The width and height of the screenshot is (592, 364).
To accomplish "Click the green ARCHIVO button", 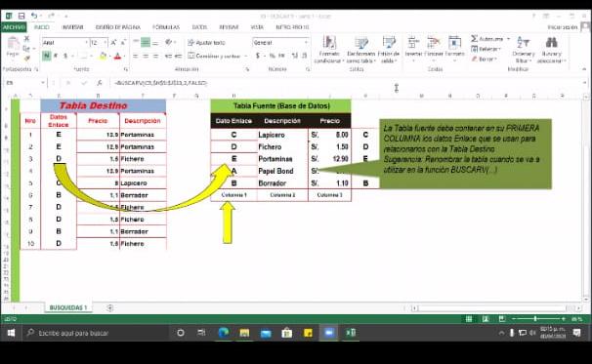I will click(x=14, y=27).
